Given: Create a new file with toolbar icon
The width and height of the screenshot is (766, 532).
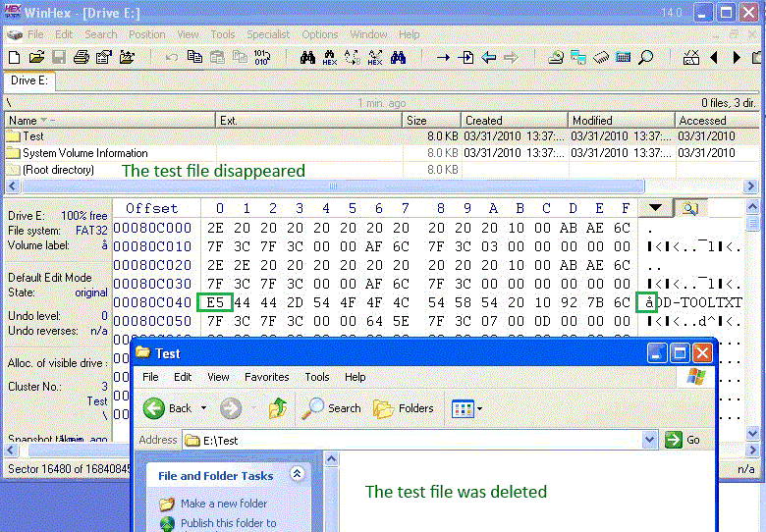Looking at the screenshot, I should coord(14,58).
